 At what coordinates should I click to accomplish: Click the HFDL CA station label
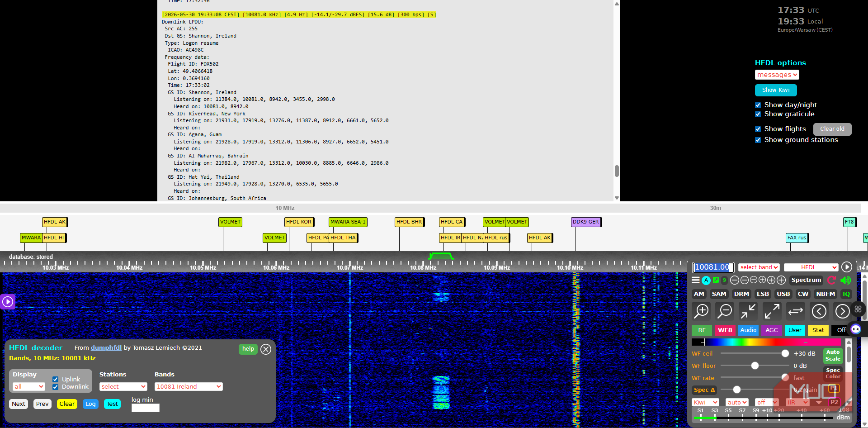point(452,222)
